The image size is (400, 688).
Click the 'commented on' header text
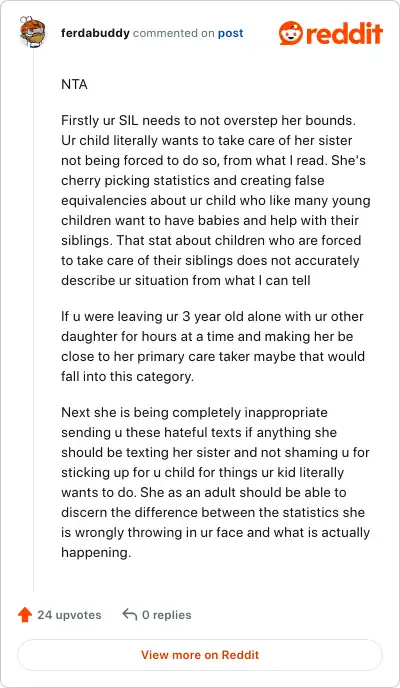tap(174, 33)
